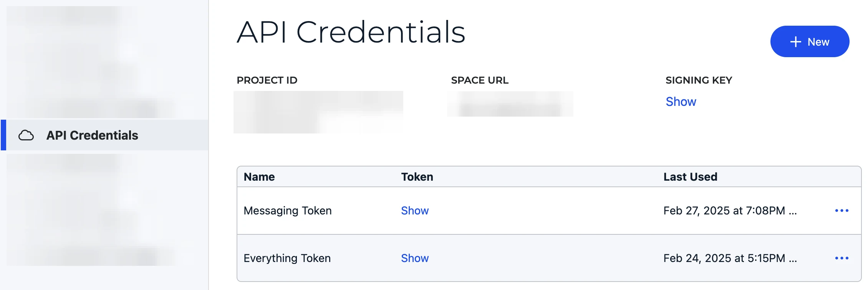Screen dimensions: 868x290
Task: Click the Space URL value
Action: pos(510,104)
